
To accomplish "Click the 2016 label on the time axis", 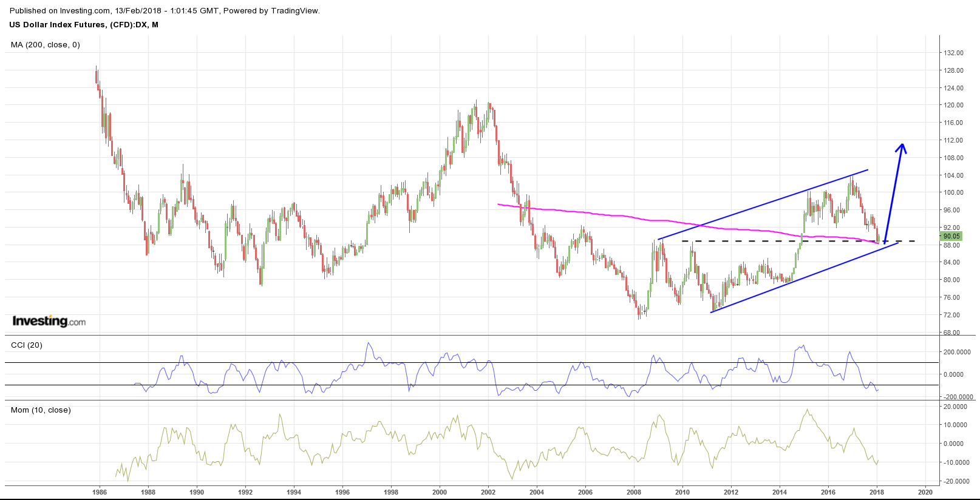I will 828,492.
